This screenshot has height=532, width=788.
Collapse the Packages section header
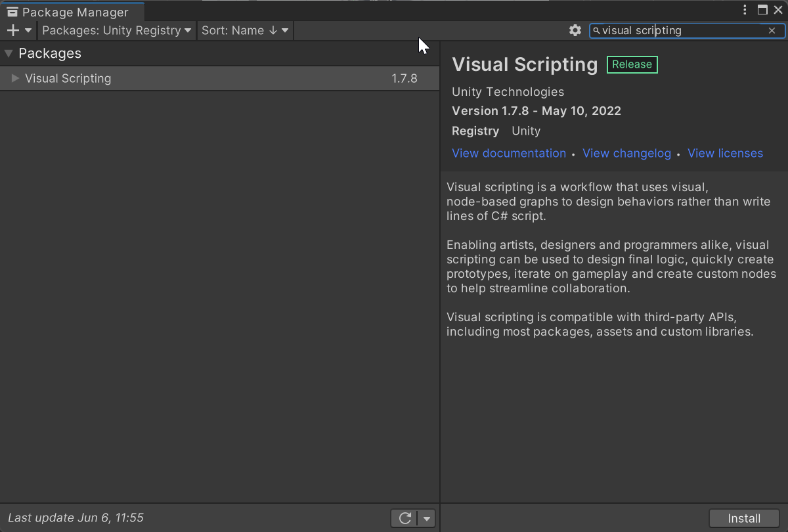tap(9, 54)
